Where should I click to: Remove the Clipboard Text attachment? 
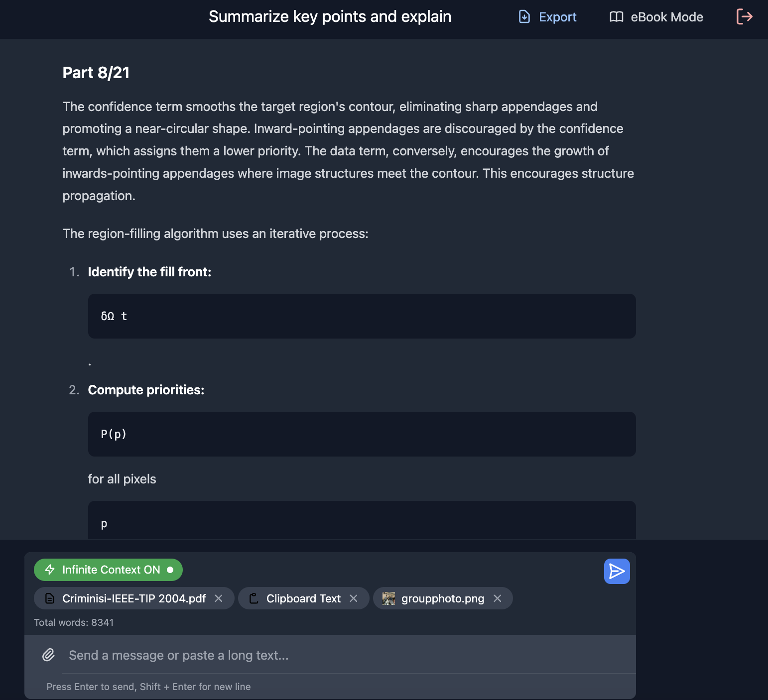[x=354, y=598]
